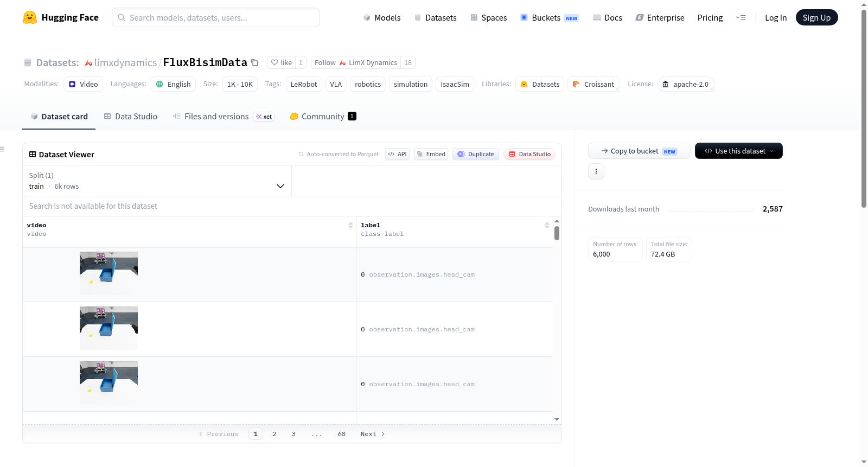Open the Community tab
868x467 pixels.
pos(323,117)
